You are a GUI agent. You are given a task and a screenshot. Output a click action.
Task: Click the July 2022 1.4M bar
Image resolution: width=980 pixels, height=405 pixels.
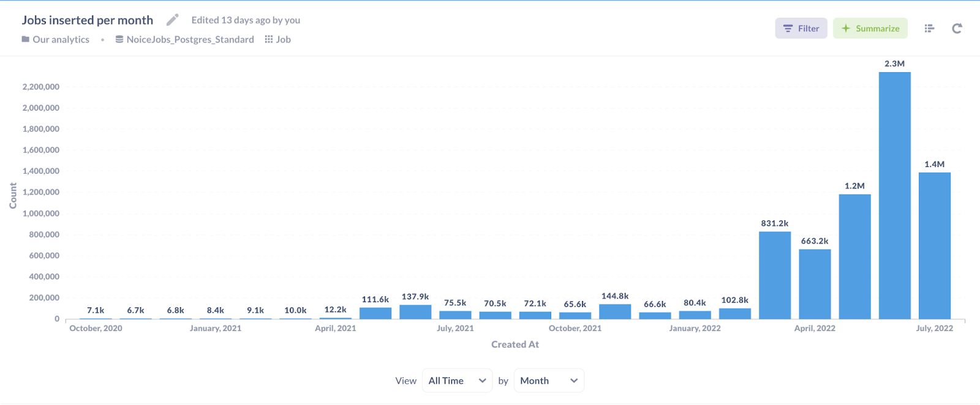934,246
